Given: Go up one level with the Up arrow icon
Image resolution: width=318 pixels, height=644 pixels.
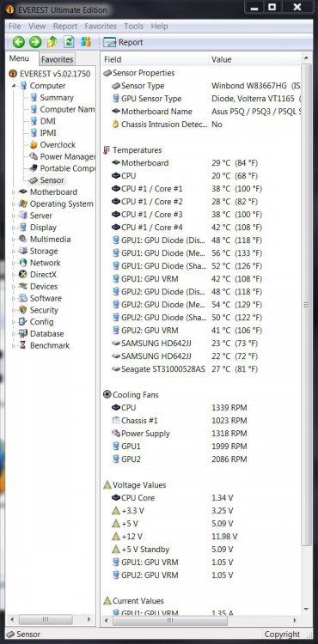Looking at the screenshot, I should 52,42.
